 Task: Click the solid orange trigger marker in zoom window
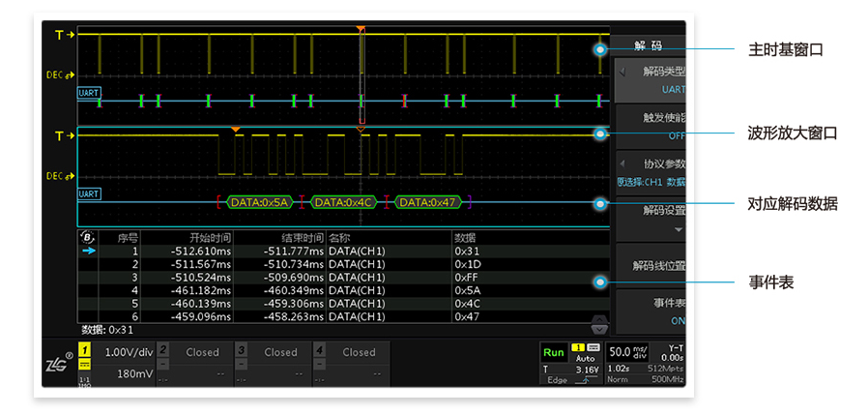pyautogui.click(x=235, y=129)
